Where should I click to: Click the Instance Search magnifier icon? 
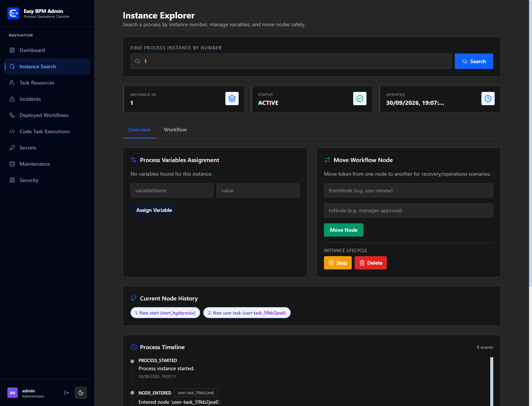[12, 66]
